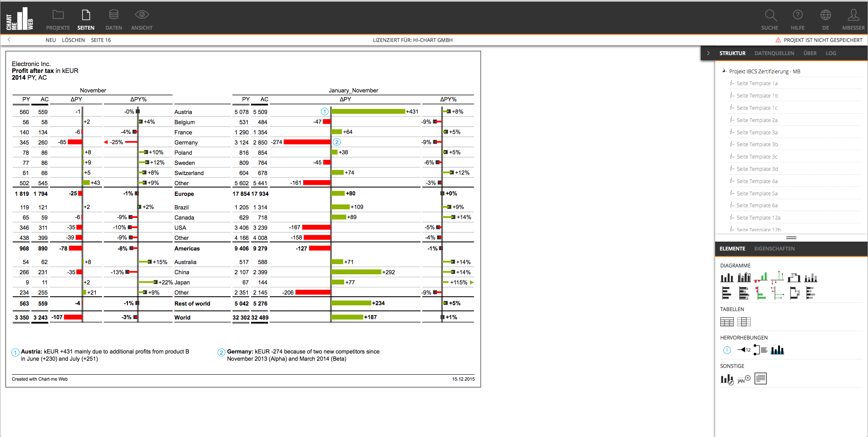Image resolution: width=868 pixels, height=437 pixels.
Task: Open the Hilfe help menu
Action: coord(797,19)
